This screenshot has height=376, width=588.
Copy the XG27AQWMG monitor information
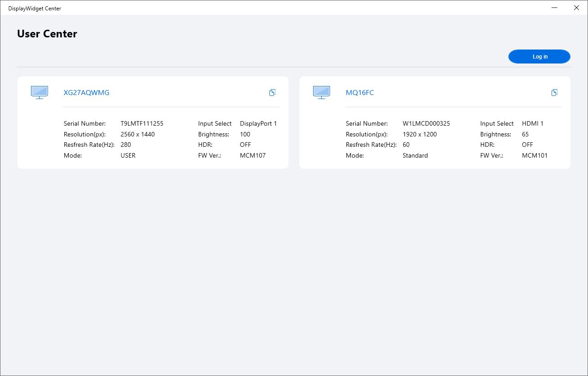point(272,92)
